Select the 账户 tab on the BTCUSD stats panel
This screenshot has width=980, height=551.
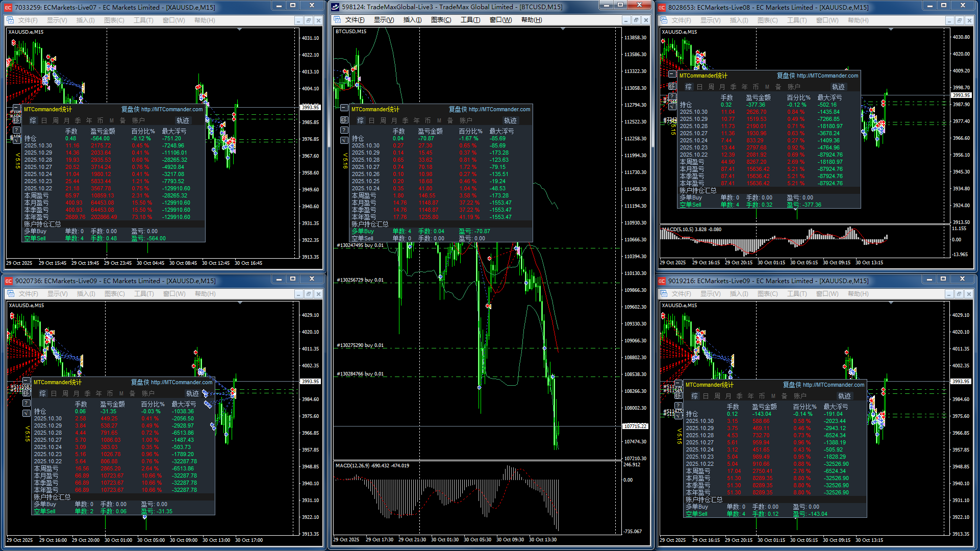point(466,120)
